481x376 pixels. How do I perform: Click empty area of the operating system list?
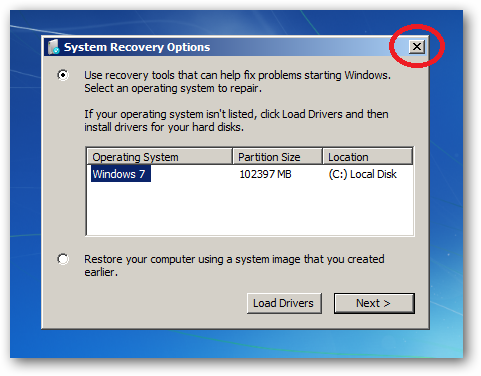pos(250,209)
